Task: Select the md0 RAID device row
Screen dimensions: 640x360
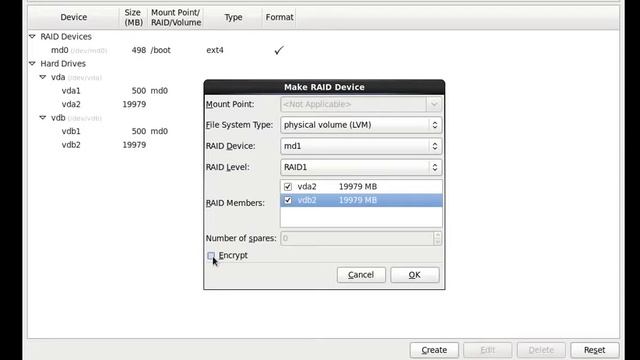Action: (323, 50)
